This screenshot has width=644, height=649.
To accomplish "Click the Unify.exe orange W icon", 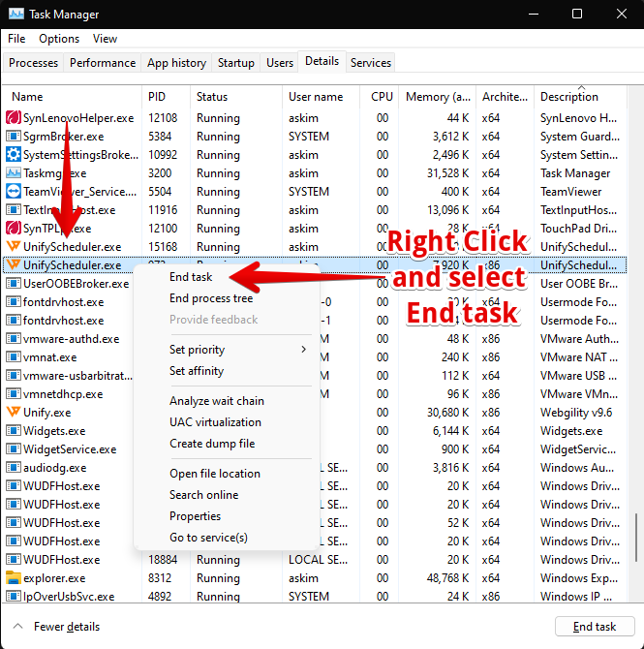I will [14, 413].
